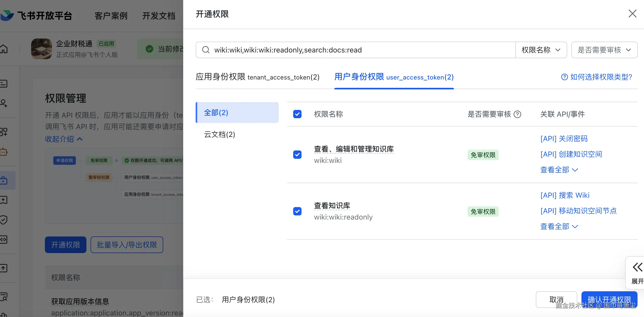The image size is (644, 317).
Task: Uncheck the wiki:wiki permission checkbox
Action: [x=297, y=155]
